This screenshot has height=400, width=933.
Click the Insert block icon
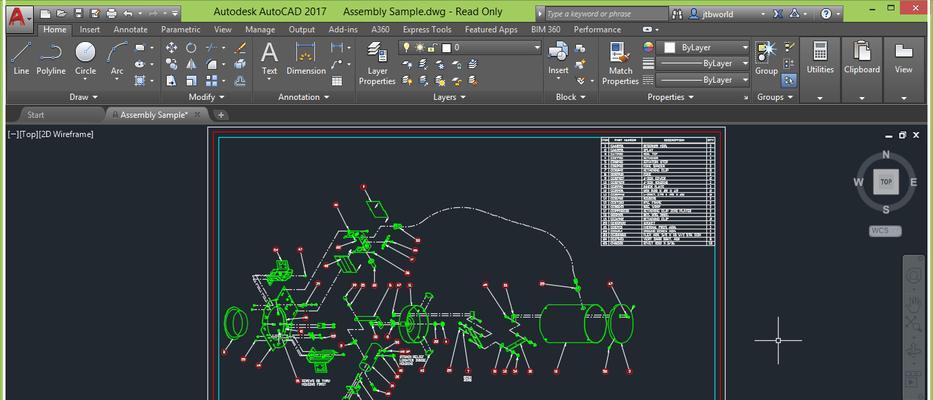click(x=558, y=58)
